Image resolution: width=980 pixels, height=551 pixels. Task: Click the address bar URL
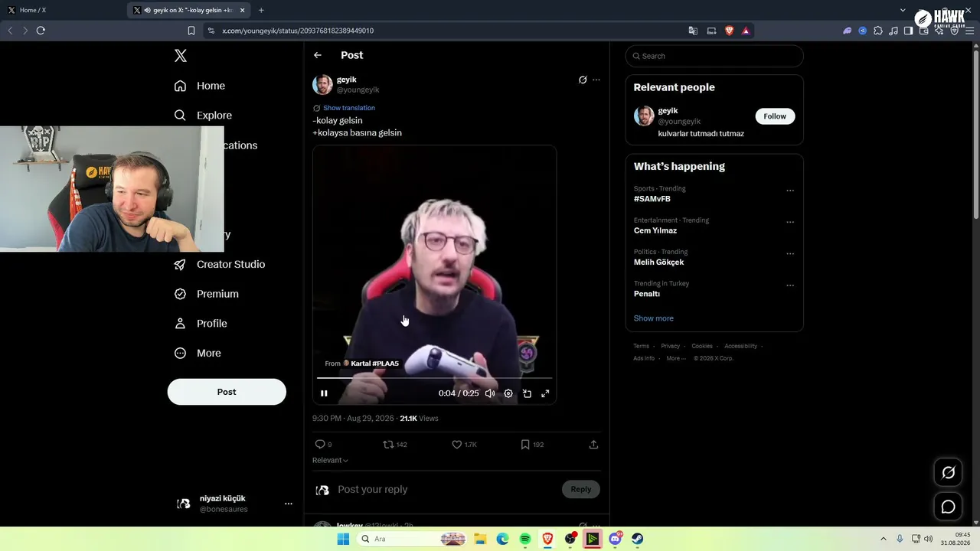point(298,31)
